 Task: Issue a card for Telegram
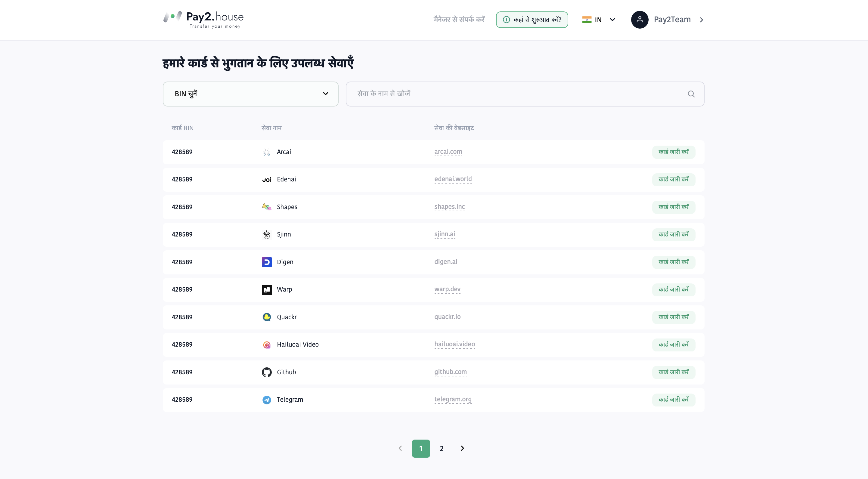674,400
